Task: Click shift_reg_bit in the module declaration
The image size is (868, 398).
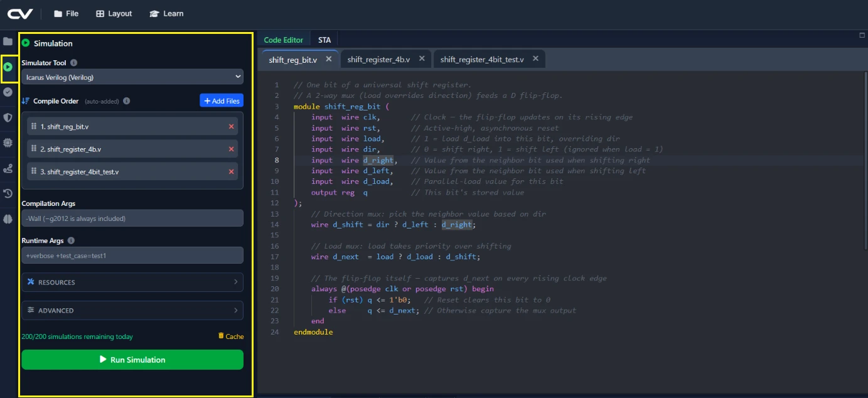Action: [x=352, y=107]
